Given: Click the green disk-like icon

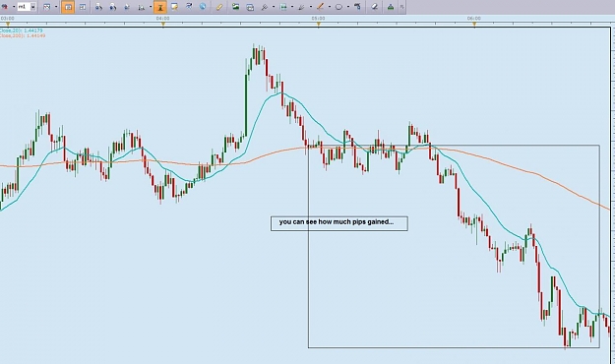Looking at the screenshot, I should pos(283,7).
